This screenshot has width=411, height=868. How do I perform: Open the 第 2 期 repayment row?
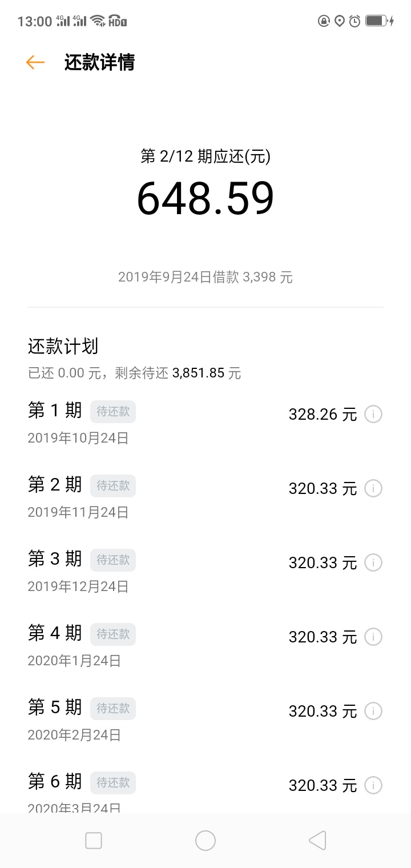(205, 497)
